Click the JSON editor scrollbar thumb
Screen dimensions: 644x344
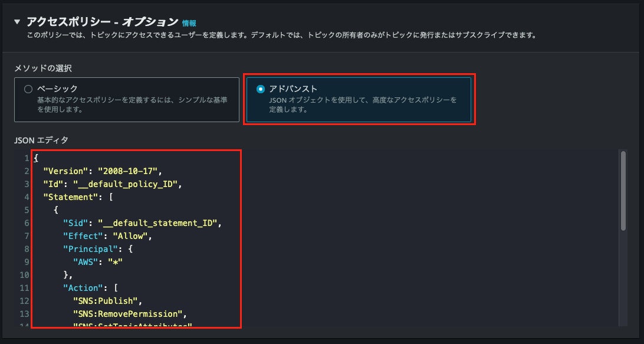(623, 191)
